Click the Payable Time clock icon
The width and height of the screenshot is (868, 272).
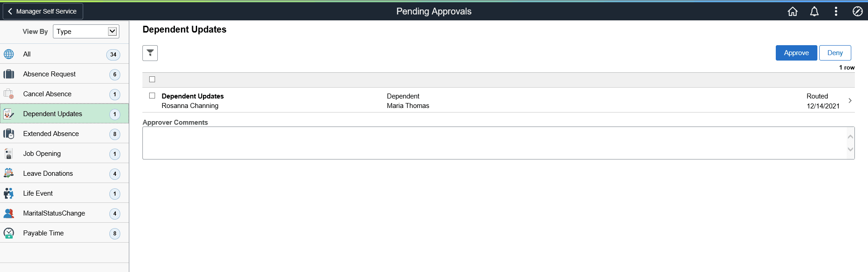coord(9,233)
